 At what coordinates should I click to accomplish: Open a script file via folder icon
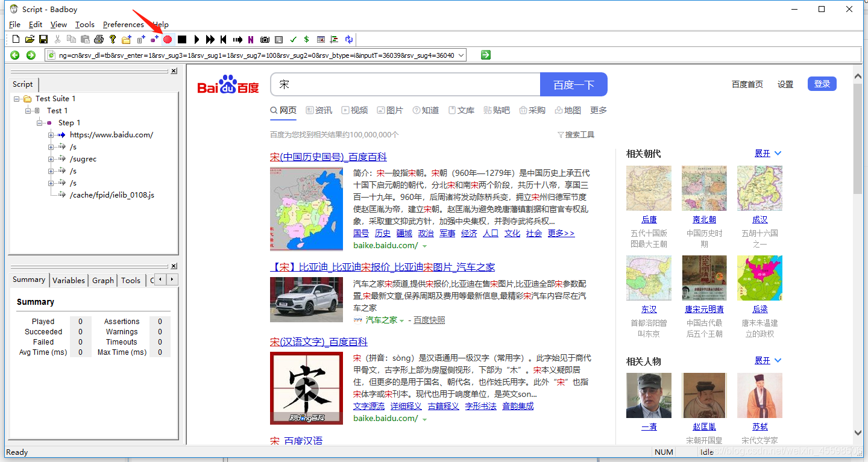(30, 39)
